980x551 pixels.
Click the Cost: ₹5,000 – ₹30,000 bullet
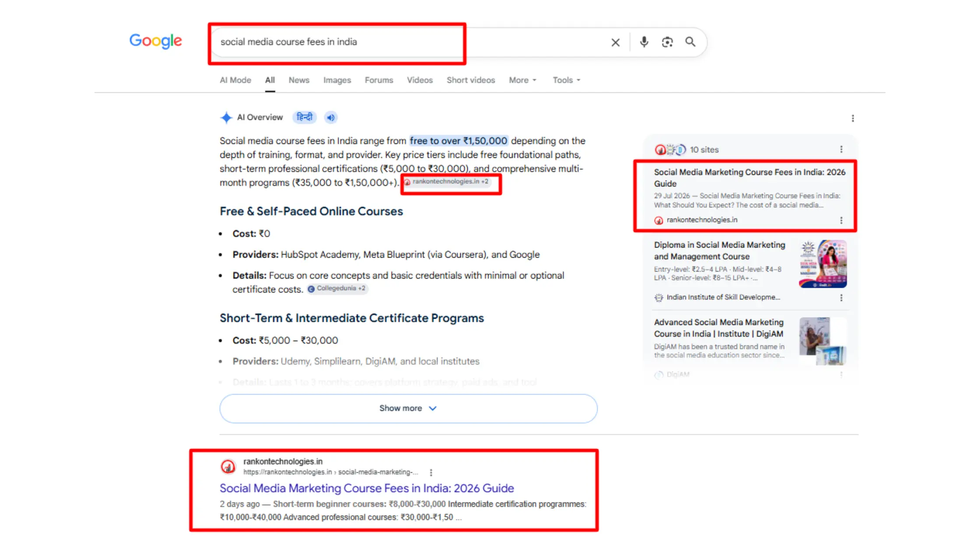coord(285,340)
